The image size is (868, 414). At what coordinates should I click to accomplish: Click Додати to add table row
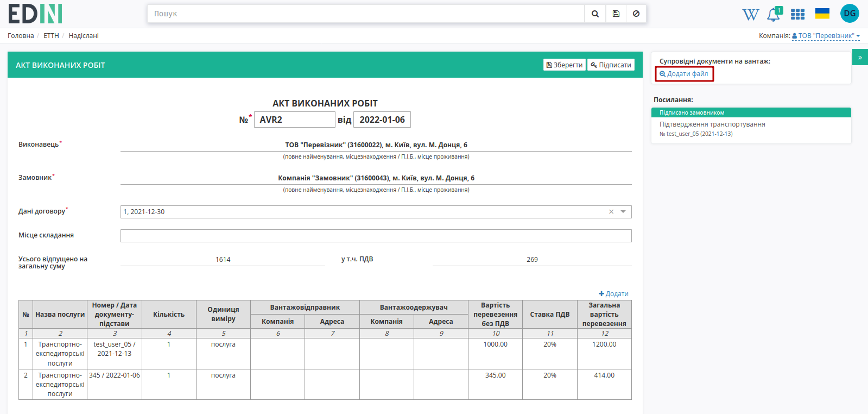coord(613,294)
